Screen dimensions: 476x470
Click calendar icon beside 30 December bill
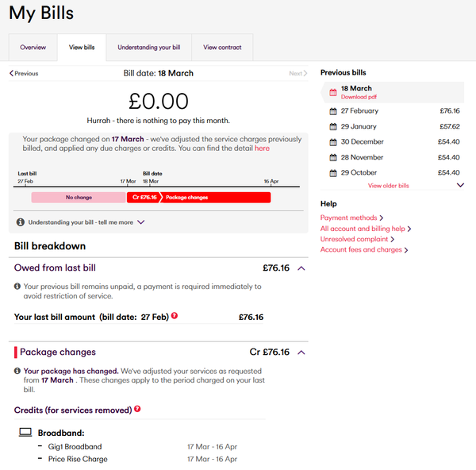(x=333, y=142)
